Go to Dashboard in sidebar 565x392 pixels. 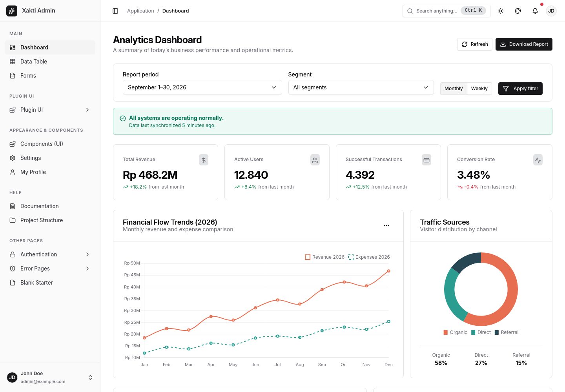click(x=50, y=47)
